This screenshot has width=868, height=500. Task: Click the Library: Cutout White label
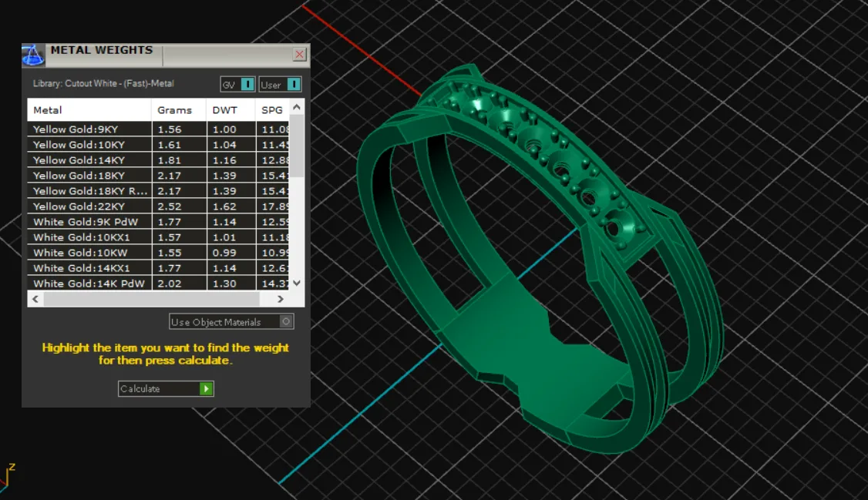pos(103,83)
